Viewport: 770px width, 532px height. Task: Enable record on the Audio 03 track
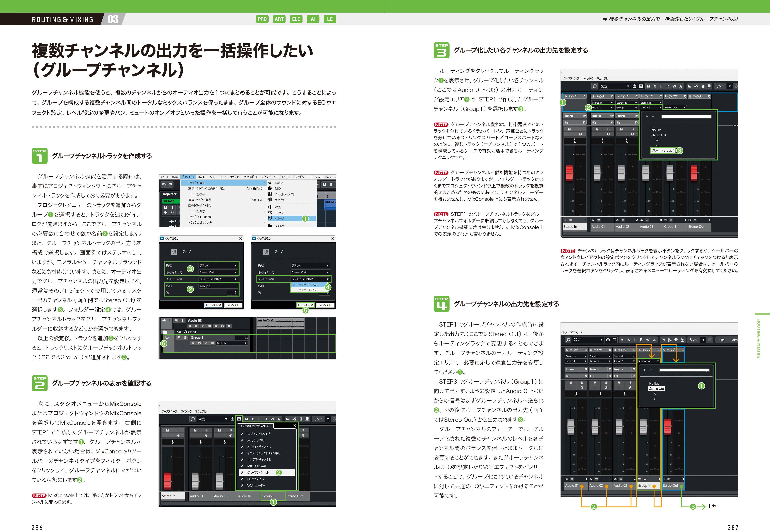pyautogui.click(x=190, y=326)
